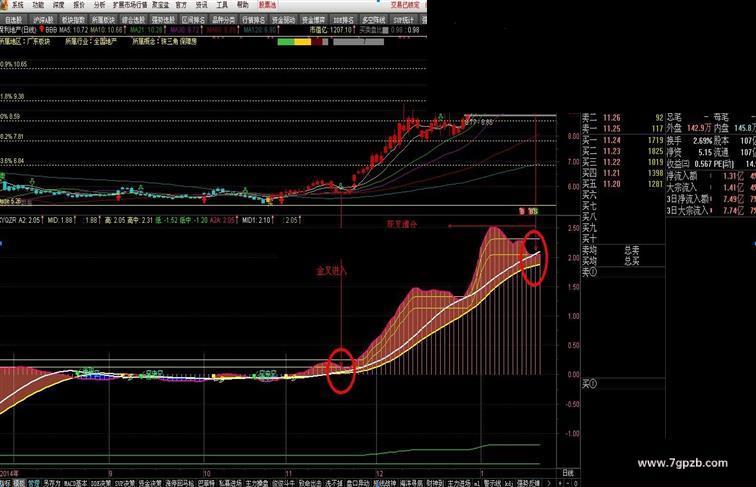Image resolution: width=756 pixels, height=487 pixels.
Task: Click the 行情排名 toolbar button
Action: (254, 20)
